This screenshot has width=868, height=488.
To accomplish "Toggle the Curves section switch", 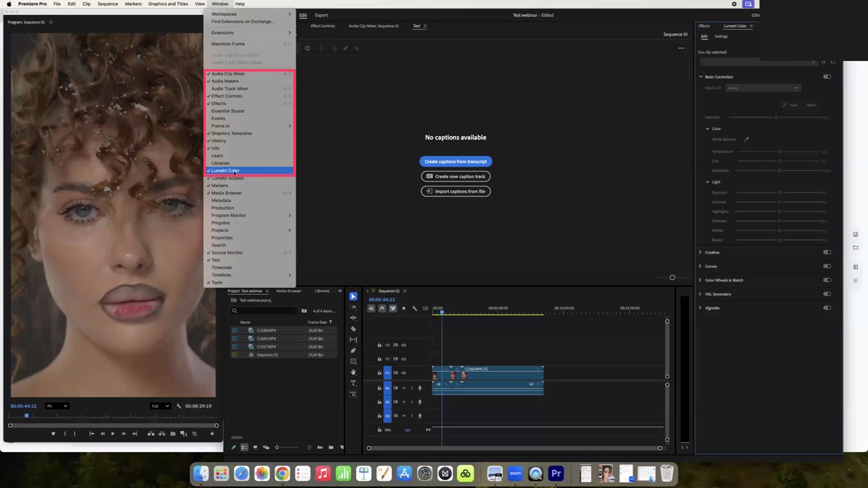I will click(827, 266).
